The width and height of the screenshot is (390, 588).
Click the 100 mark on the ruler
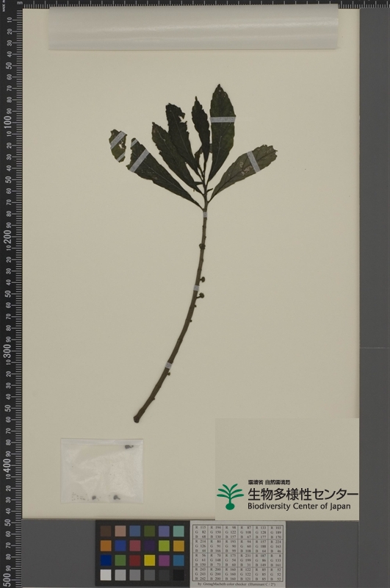7,122
